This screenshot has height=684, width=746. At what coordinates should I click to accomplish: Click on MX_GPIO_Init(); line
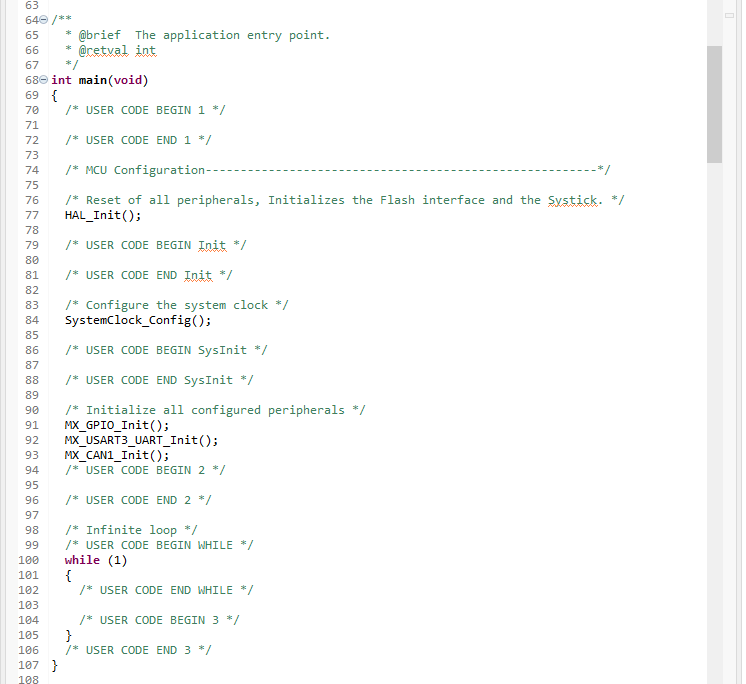coord(117,425)
